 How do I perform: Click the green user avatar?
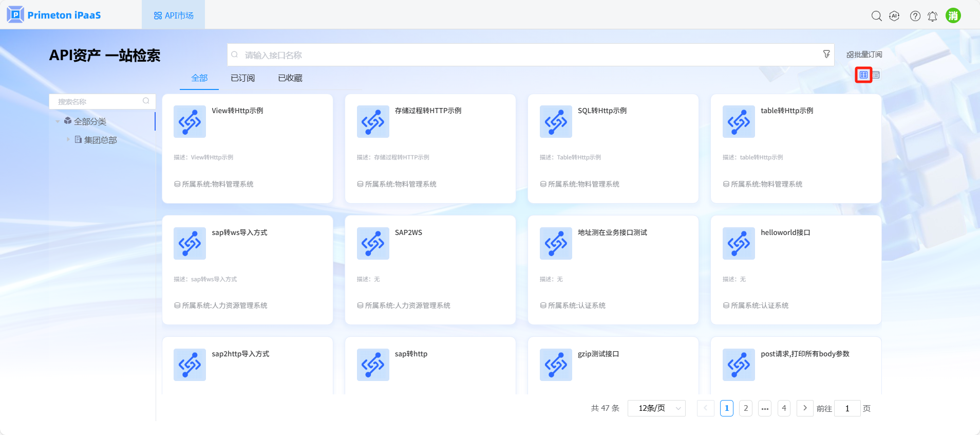pos(953,15)
